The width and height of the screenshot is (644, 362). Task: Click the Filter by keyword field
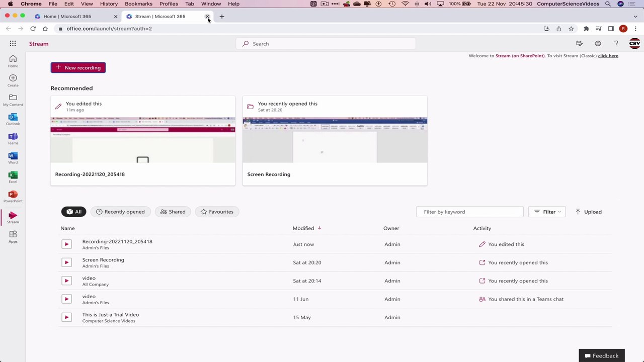pyautogui.click(x=470, y=212)
